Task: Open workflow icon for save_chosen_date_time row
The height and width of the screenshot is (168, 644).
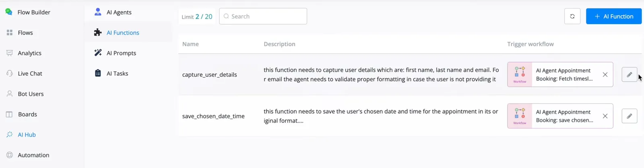Action: (x=520, y=116)
